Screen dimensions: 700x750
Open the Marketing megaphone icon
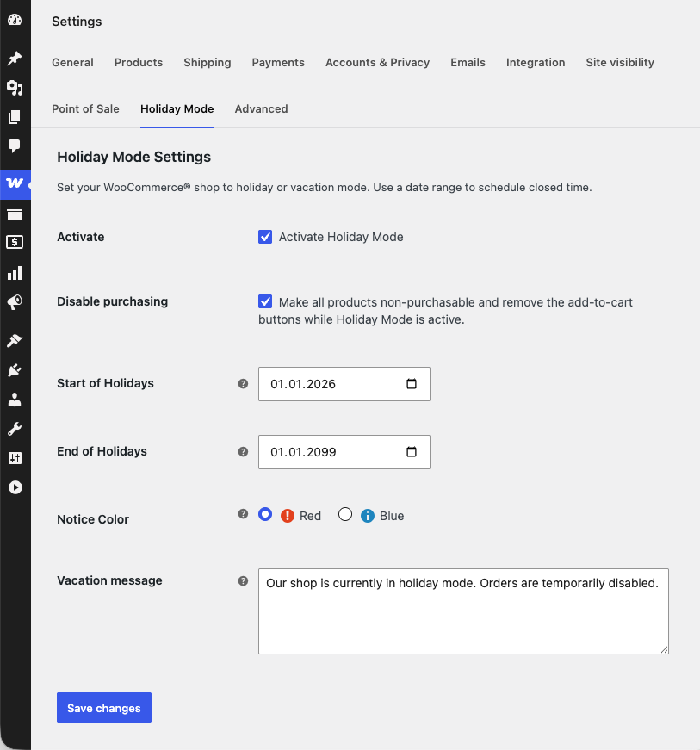click(15, 302)
